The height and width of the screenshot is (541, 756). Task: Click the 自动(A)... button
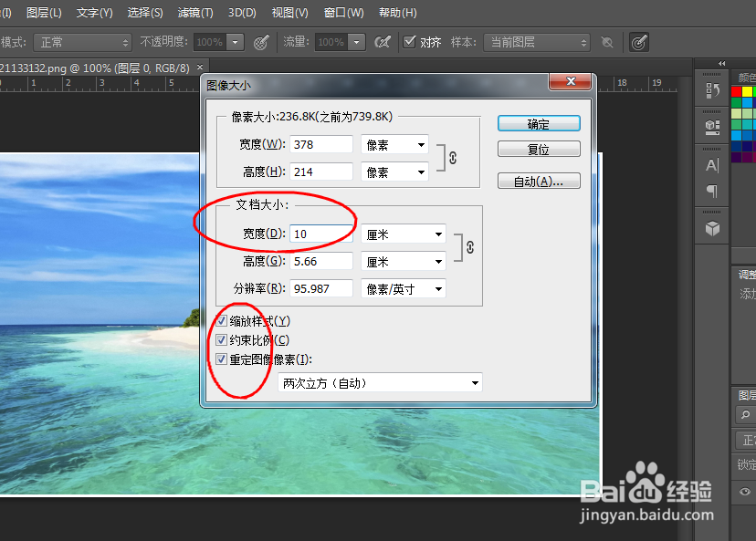click(539, 180)
